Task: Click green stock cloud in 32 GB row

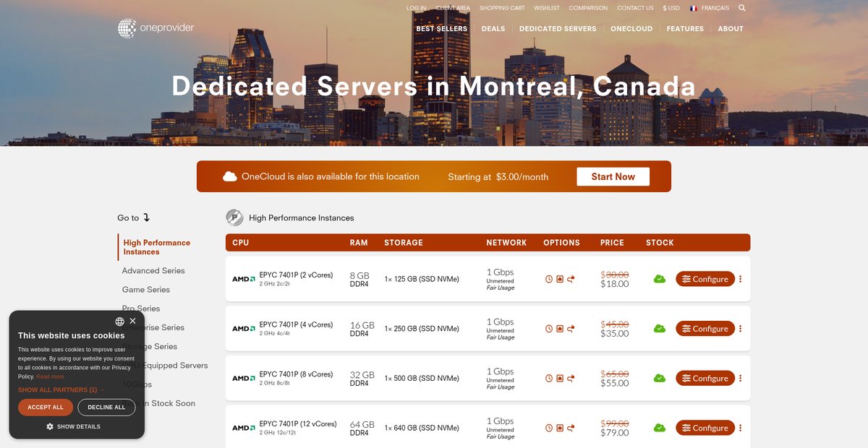Action: point(660,378)
